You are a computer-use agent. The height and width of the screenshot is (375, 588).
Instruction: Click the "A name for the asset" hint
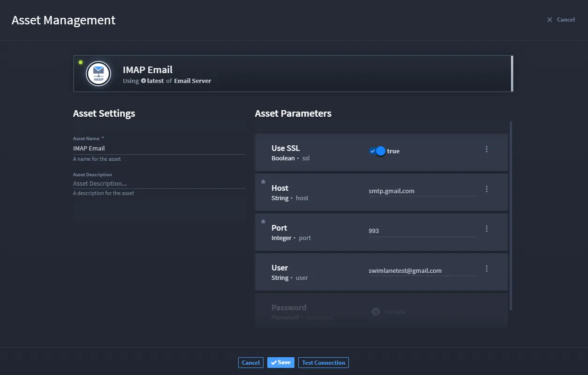(97, 159)
